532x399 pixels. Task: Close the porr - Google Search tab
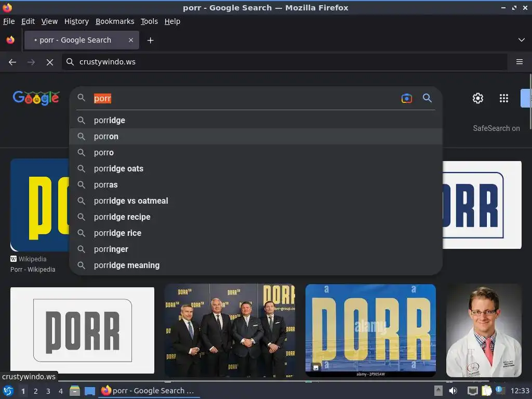click(x=131, y=40)
